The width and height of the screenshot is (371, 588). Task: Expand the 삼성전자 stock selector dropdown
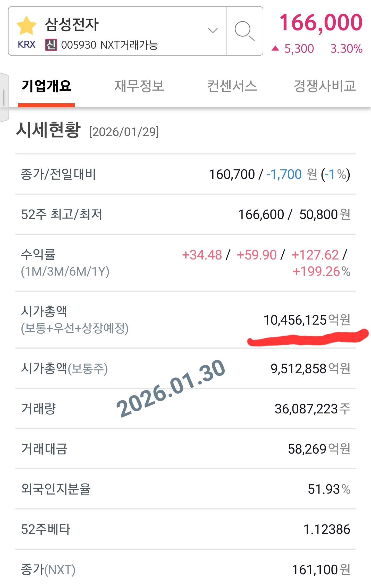pos(213,31)
